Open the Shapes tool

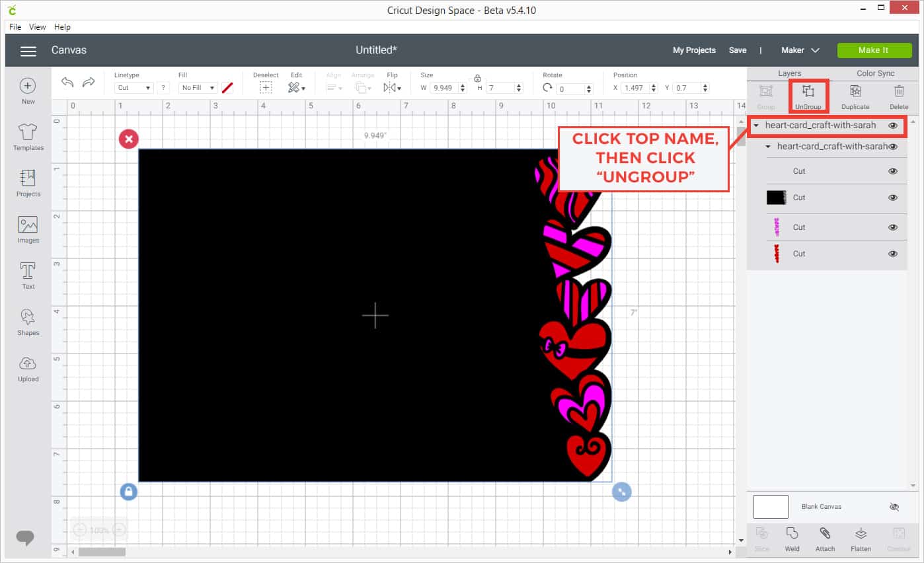pos(28,322)
